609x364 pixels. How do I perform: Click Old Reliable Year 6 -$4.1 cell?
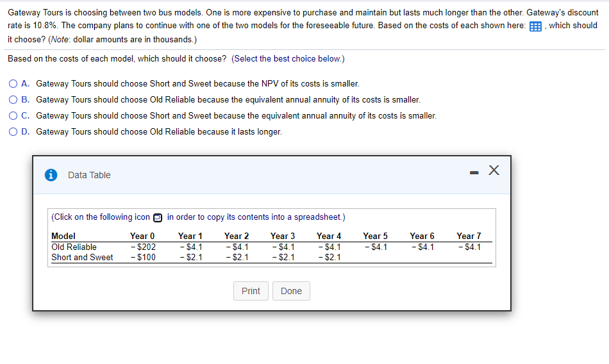pyautogui.click(x=422, y=247)
